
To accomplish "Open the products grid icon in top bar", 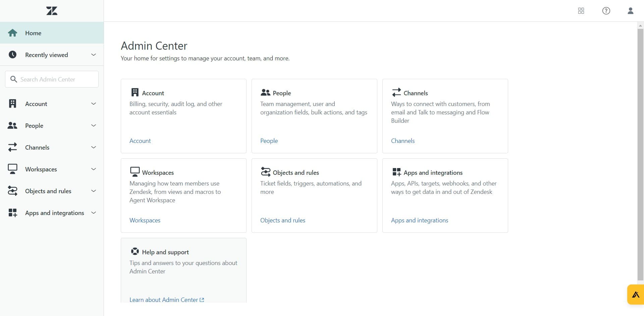I will click(x=581, y=11).
